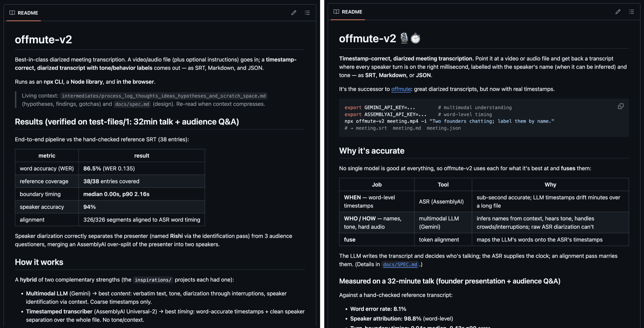644x328 pixels.
Task: Open the offmute predecessor link
Action: [401, 89]
